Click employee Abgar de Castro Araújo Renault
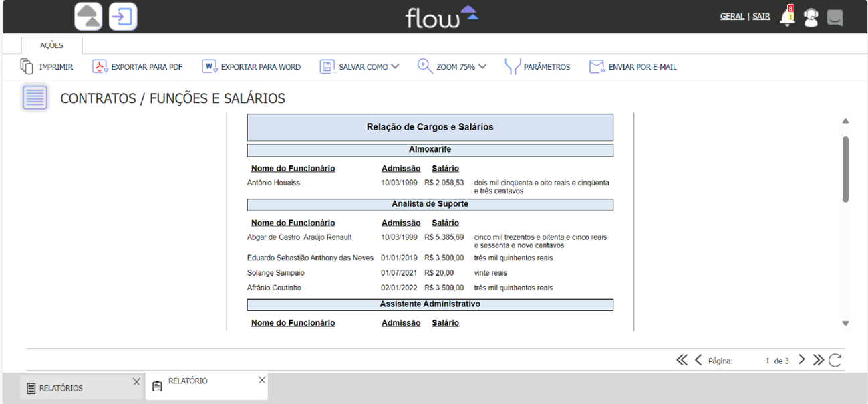The width and height of the screenshot is (868, 404). click(x=299, y=237)
